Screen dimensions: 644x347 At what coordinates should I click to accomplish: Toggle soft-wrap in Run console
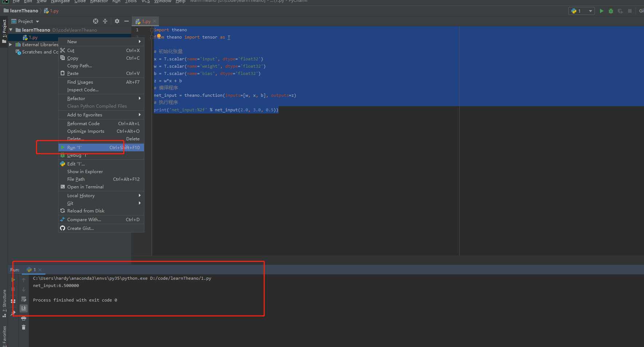point(24,299)
